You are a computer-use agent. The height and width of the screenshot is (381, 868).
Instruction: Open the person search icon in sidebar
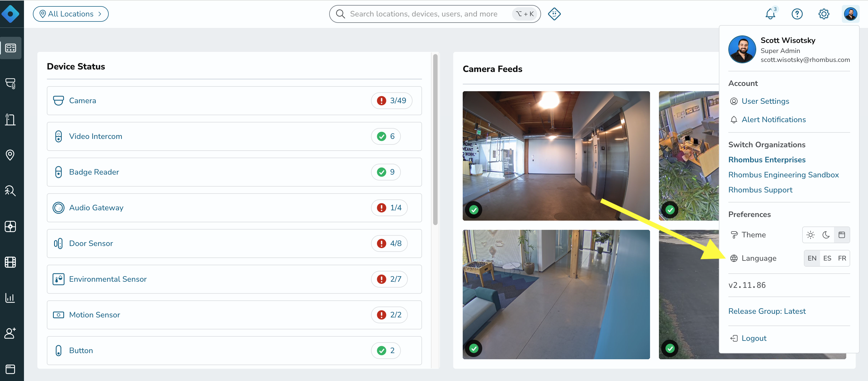[10, 191]
